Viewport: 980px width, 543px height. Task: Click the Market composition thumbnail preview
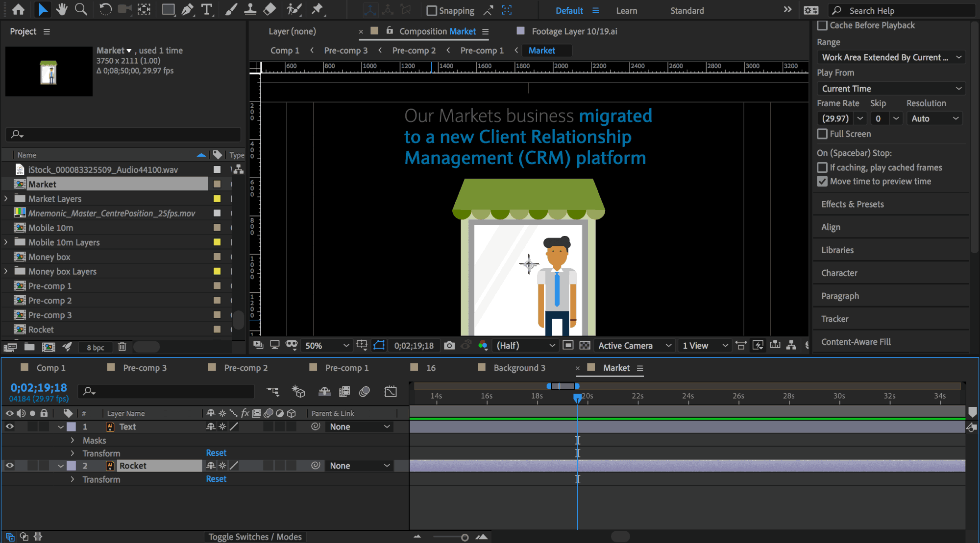pyautogui.click(x=49, y=71)
